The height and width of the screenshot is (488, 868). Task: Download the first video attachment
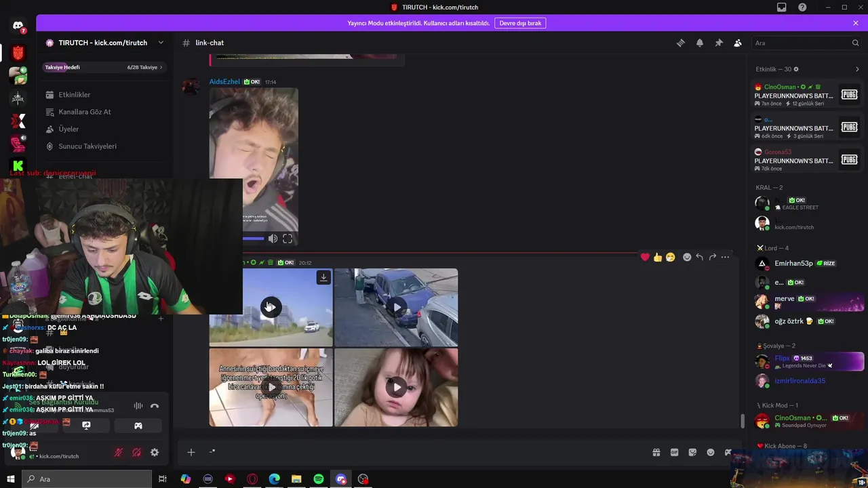point(323,277)
